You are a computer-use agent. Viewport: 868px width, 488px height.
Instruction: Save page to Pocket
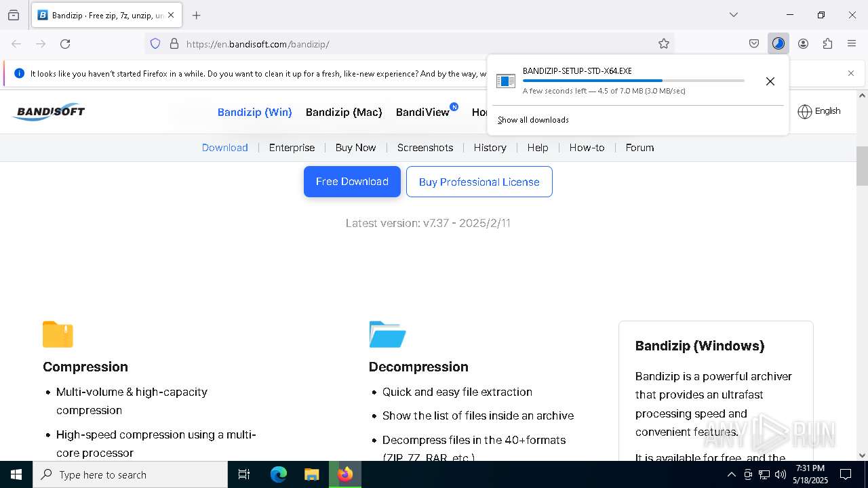(754, 44)
